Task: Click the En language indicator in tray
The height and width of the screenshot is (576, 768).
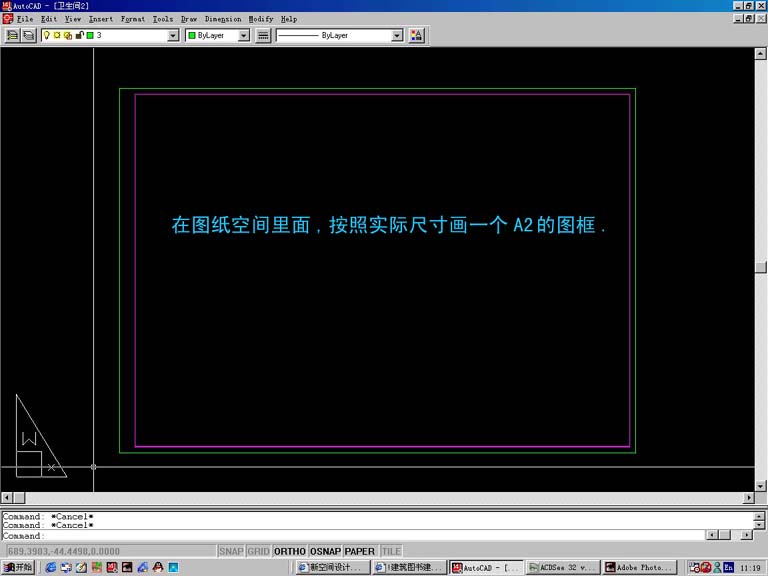Action: (728, 567)
